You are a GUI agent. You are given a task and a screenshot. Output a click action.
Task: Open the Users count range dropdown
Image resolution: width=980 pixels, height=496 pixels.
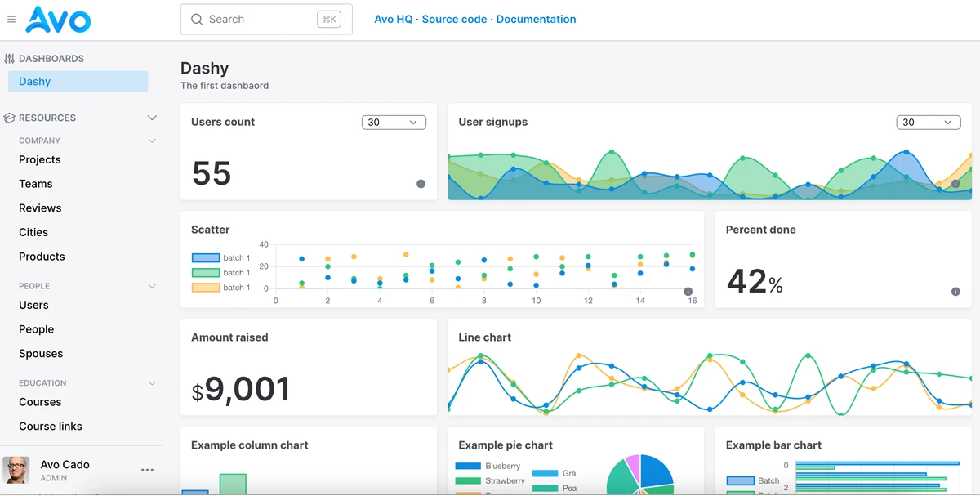point(394,122)
